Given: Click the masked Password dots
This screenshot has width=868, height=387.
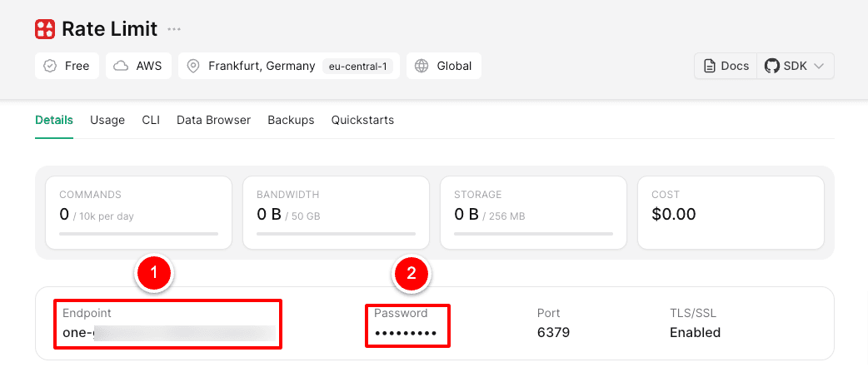Looking at the screenshot, I should [406, 333].
